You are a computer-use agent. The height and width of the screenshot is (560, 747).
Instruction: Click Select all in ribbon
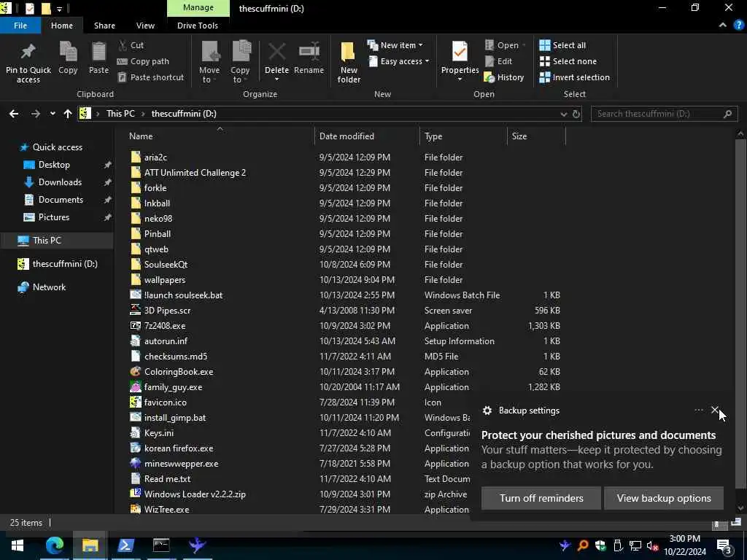[562, 45]
